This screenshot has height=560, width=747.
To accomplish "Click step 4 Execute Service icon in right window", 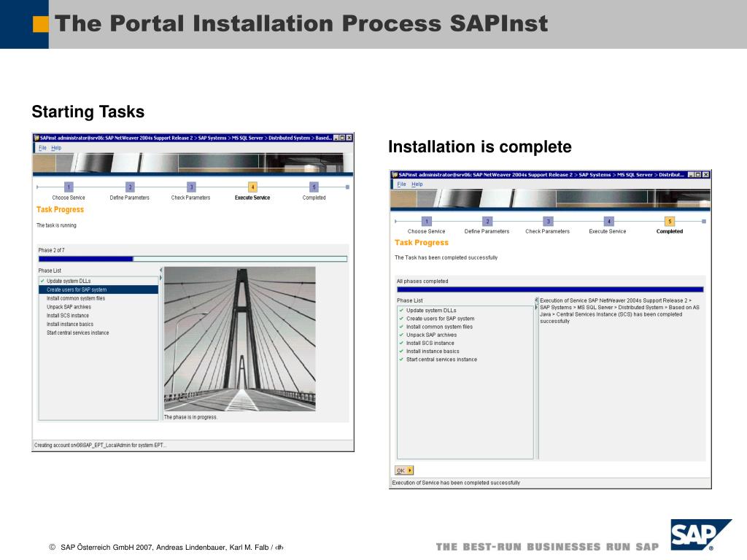I will coord(609,222).
